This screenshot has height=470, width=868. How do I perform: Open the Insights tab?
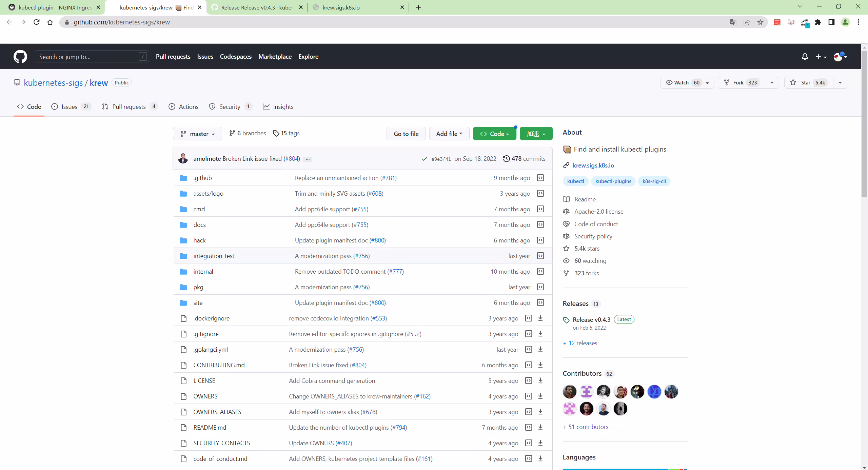[x=278, y=106]
